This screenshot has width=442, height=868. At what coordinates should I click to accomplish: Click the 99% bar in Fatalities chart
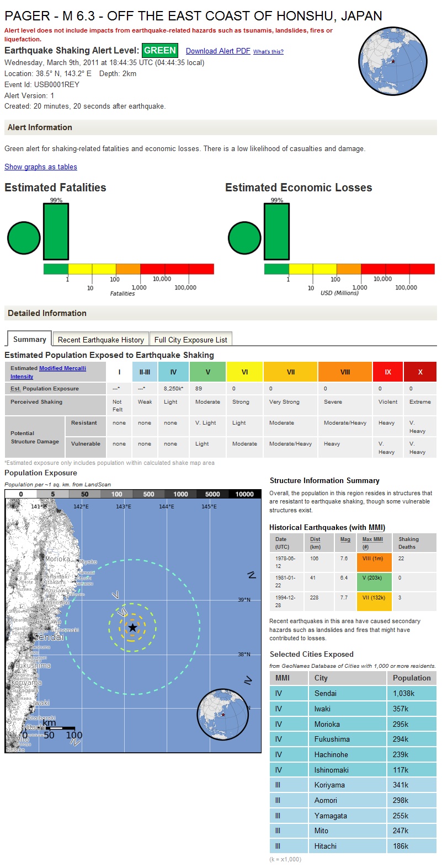[x=56, y=232]
